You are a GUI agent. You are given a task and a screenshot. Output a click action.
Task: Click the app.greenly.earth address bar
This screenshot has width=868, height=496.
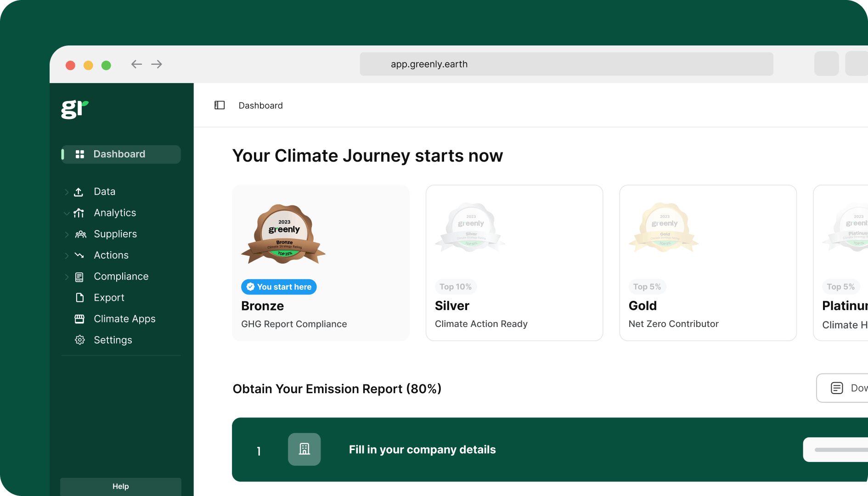[567, 64]
